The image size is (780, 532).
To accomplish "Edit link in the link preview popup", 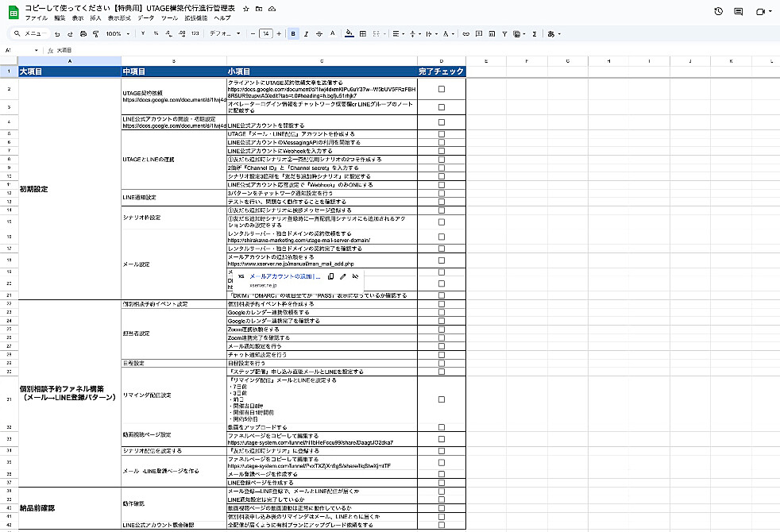I will coord(343,276).
